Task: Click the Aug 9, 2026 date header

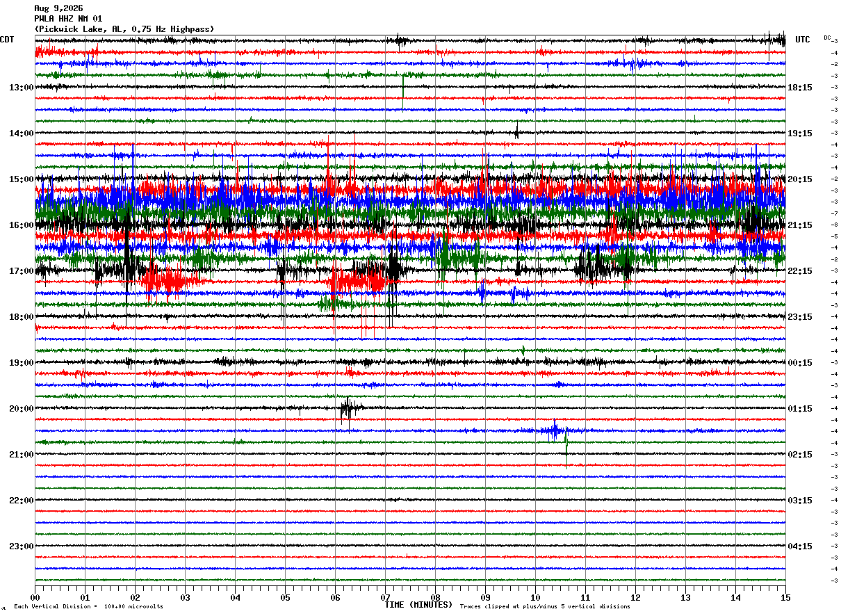Action: [58, 8]
